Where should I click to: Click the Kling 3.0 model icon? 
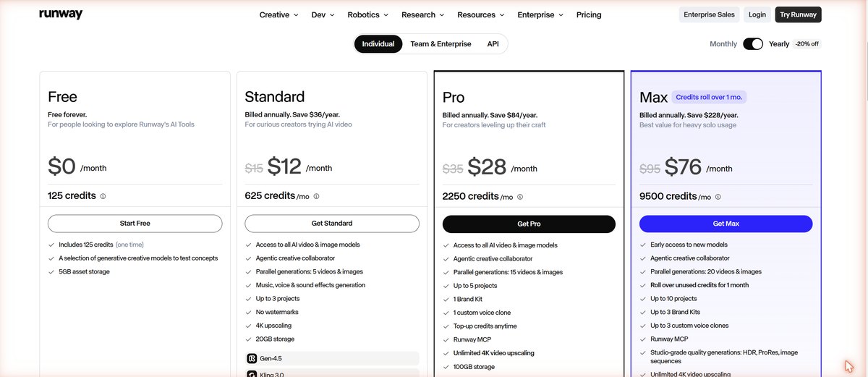tap(252, 374)
